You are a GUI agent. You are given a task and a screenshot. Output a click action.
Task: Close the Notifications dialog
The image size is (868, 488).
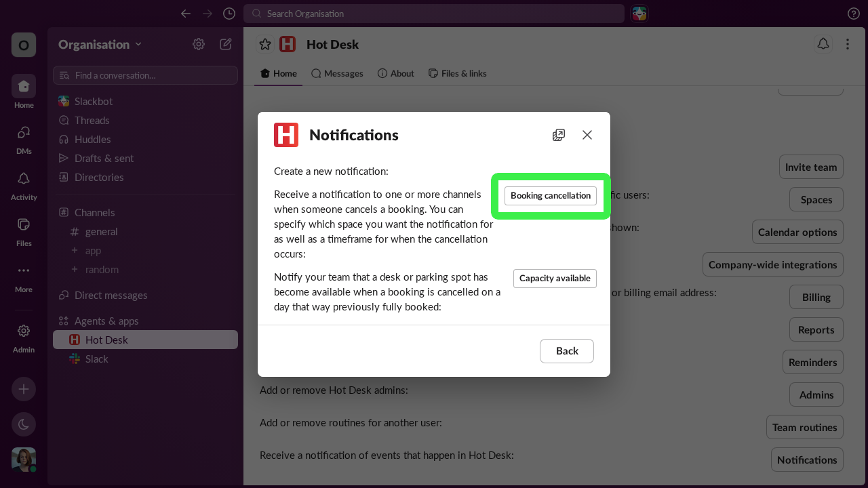(x=587, y=135)
